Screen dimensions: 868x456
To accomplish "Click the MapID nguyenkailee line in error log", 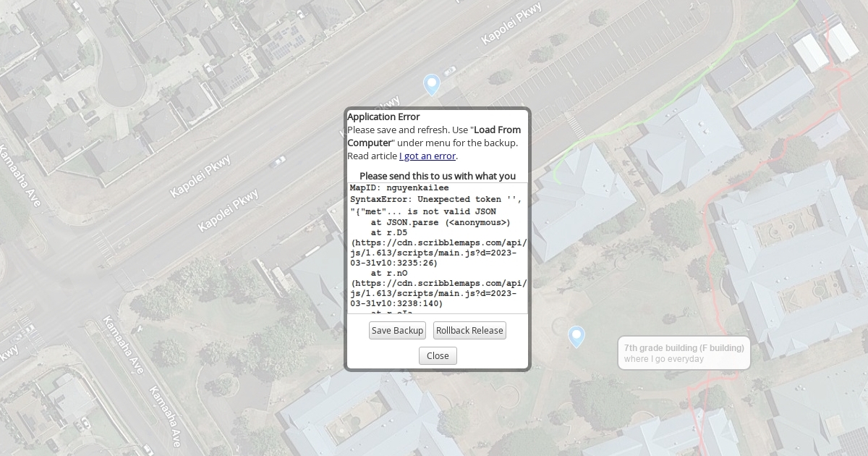I will tap(399, 188).
